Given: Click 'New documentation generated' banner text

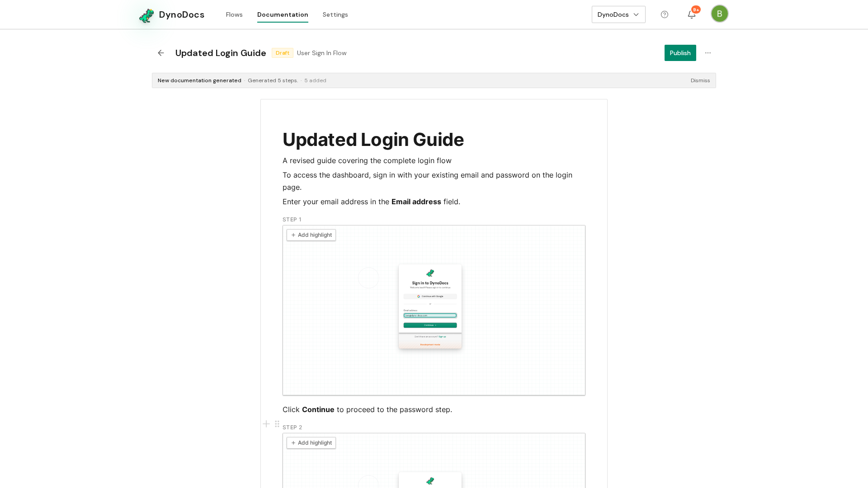Looking at the screenshot, I should [x=199, y=80].
